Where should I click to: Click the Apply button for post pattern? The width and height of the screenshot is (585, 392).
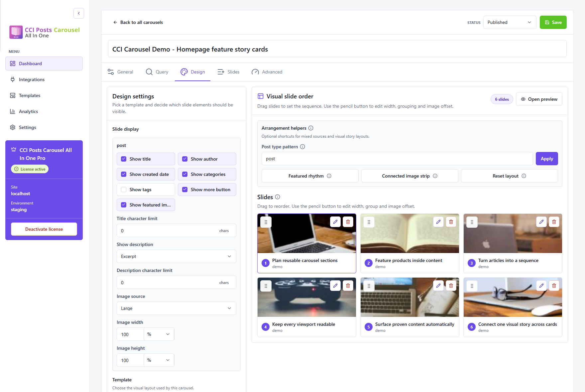pyautogui.click(x=547, y=159)
